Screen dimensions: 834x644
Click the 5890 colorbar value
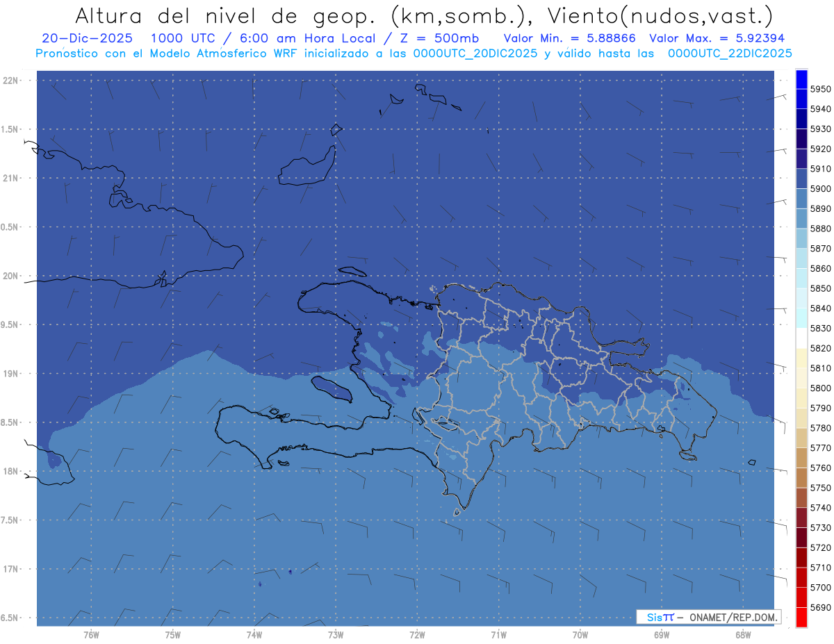pyautogui.click(x=820, y=208)
